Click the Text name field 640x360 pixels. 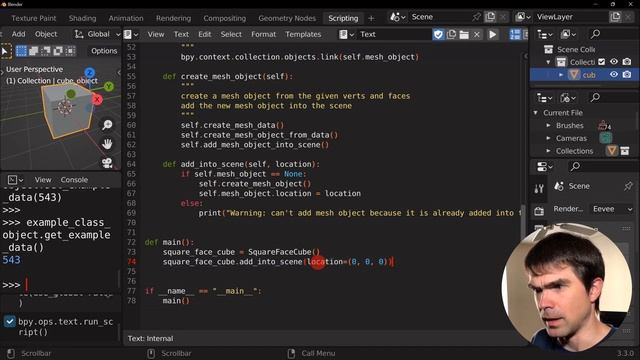tap(394, 34)
